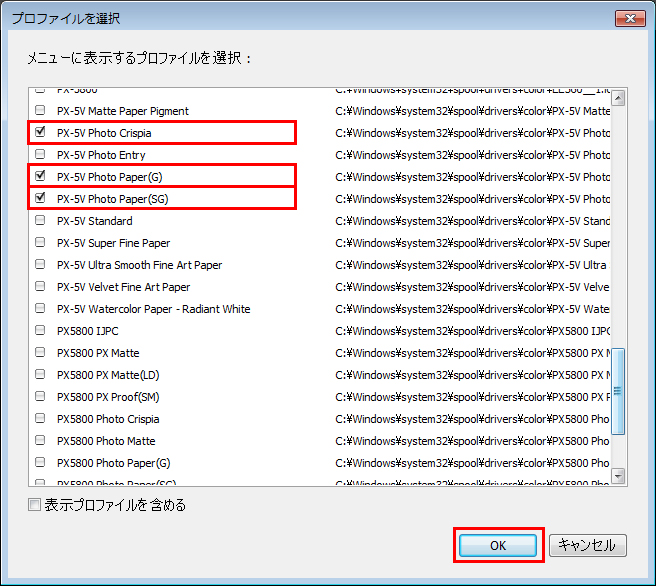Viewport: 656px width, 586px height.
Task: Enable the PX5800 Photo Crispia checkbox
Action: click(40, 418)
